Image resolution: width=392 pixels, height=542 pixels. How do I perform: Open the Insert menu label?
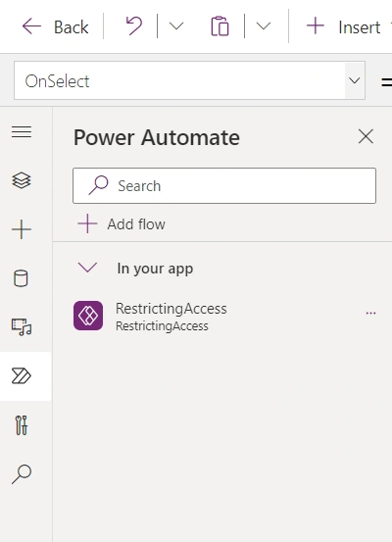point(359,27)
